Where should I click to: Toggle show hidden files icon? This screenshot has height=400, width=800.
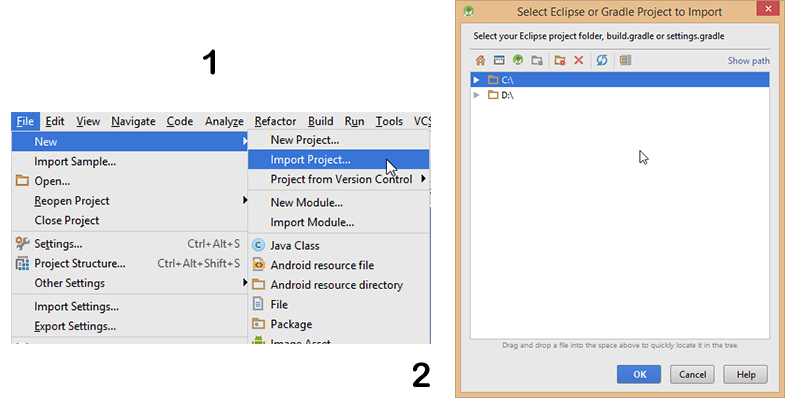626,60
